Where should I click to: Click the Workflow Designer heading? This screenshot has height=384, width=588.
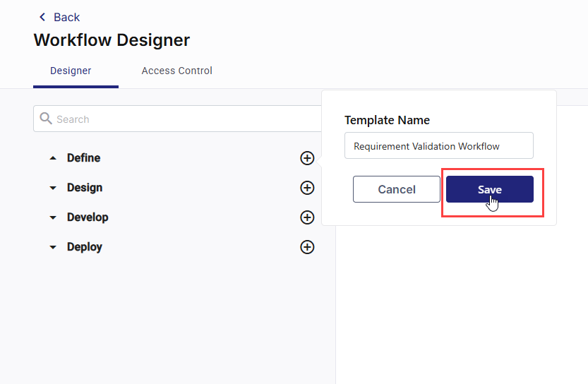coord(112,40)
